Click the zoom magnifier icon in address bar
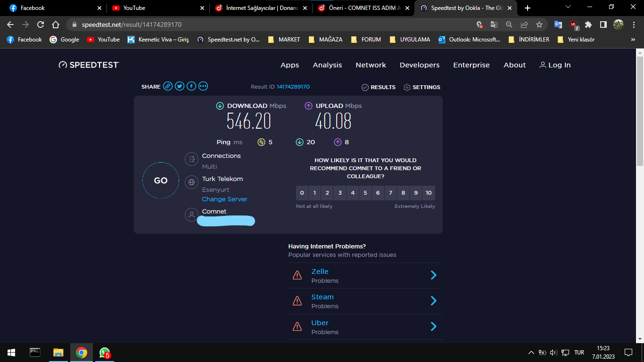644x362 pixels. pos(509,25)
